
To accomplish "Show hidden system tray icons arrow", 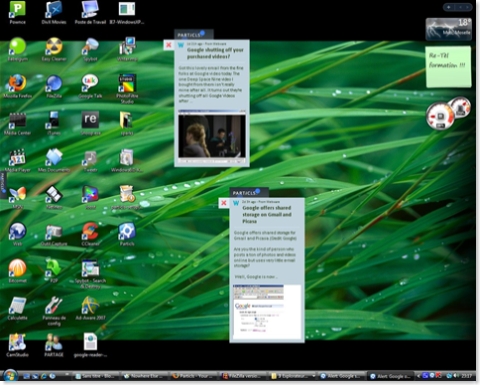I will [419, 376].
